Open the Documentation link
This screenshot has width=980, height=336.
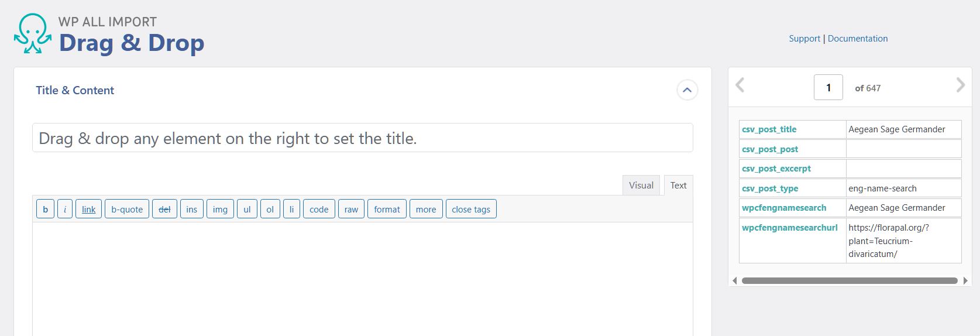[858, 39]
